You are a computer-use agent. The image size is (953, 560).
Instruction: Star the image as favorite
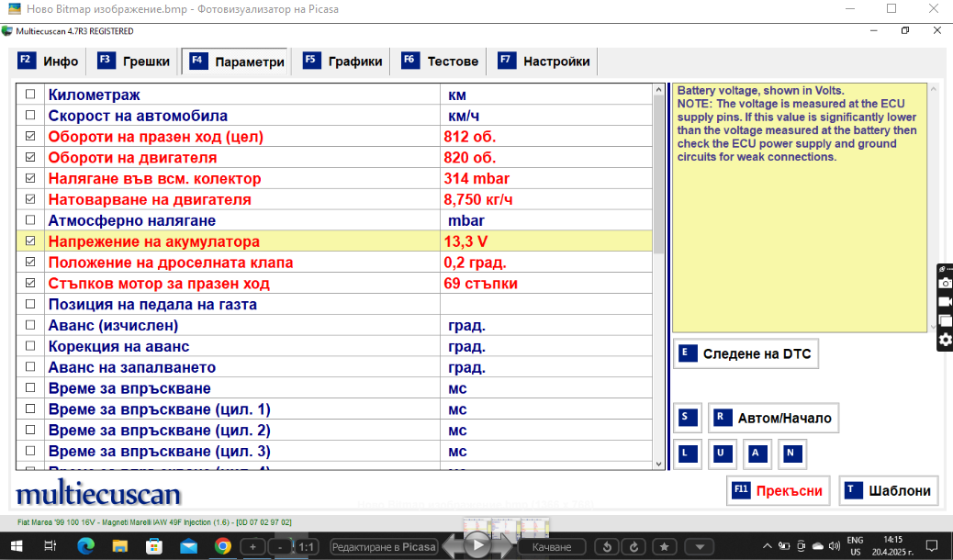(664, 547)
